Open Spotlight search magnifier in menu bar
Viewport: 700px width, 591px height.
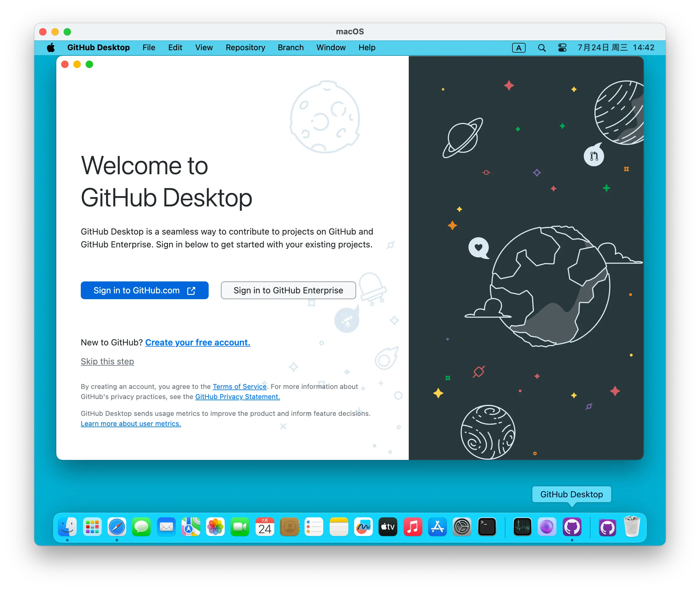click(542, 48)
